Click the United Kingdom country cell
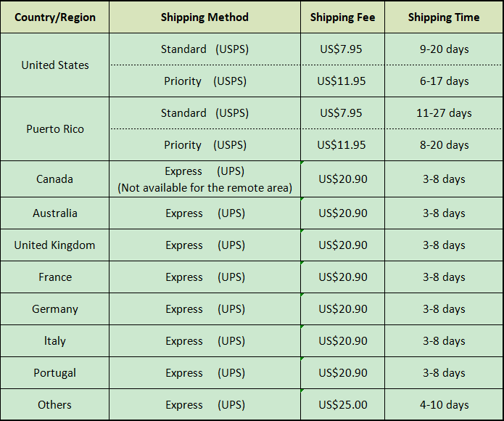This screenshot has height=421, width=504. tap(54, 245)
